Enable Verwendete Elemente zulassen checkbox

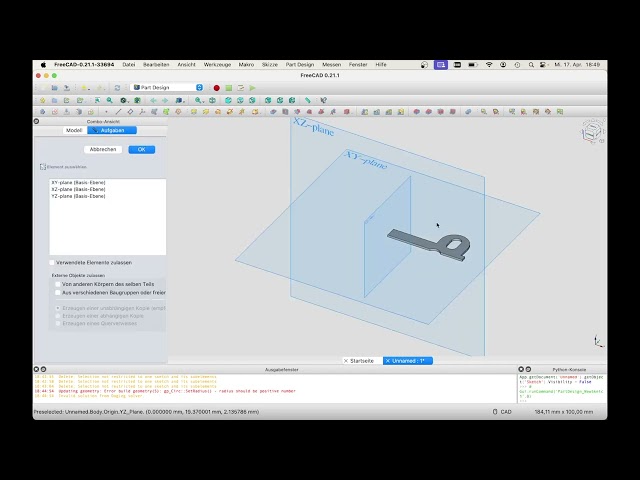[x=52, y=262]
